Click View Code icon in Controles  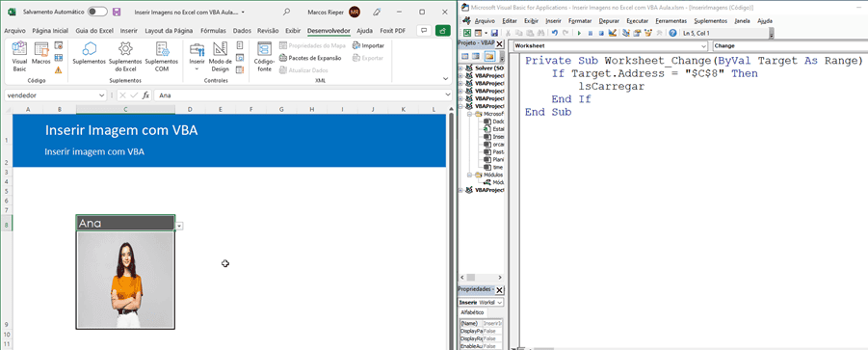click(x=240, y=58)
